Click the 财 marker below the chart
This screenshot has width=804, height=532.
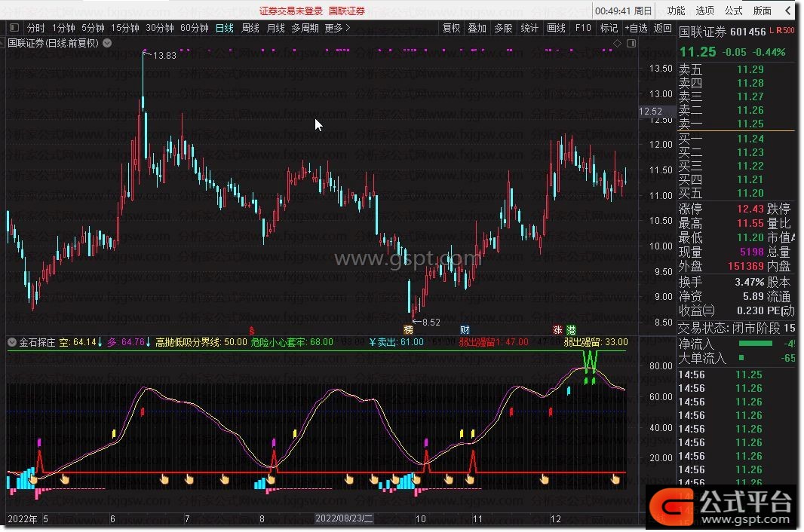[x=465, y=329]
